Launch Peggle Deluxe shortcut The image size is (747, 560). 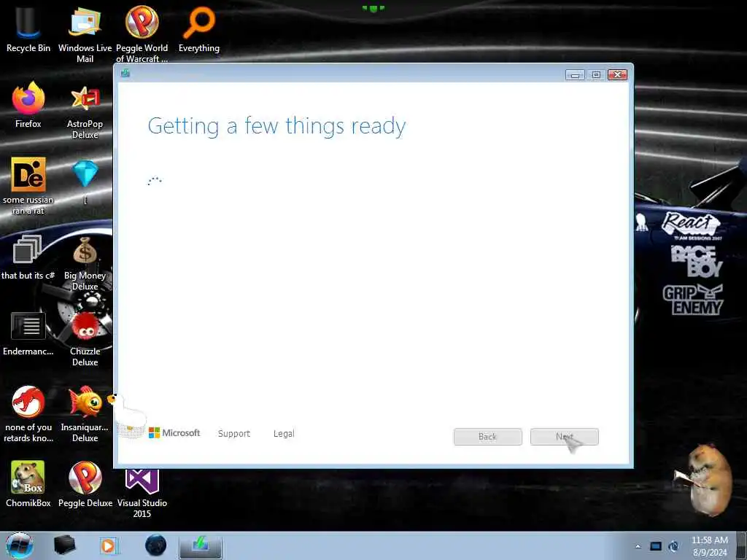[x=85, y=484]
